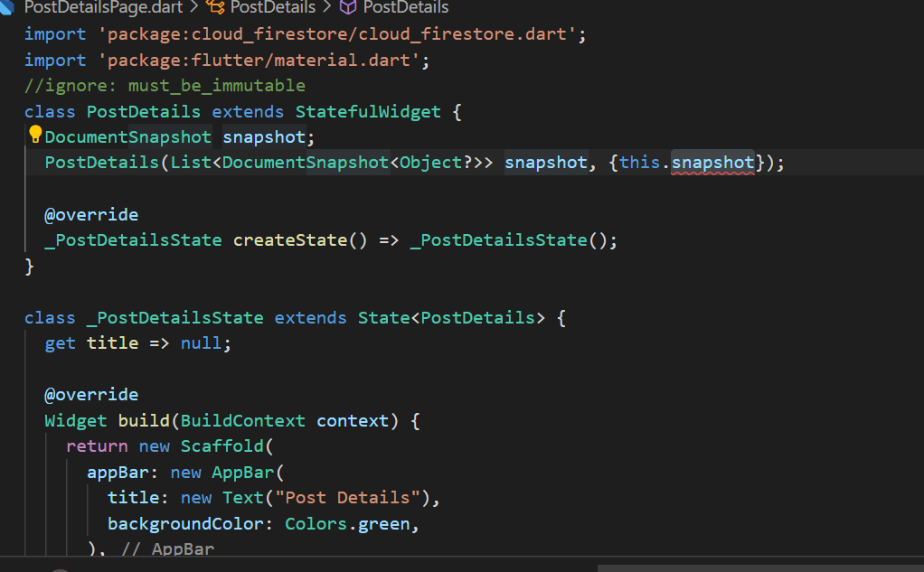Click the title getter name
The height and width of the screenshot is (572, 924).
point(112,343)
